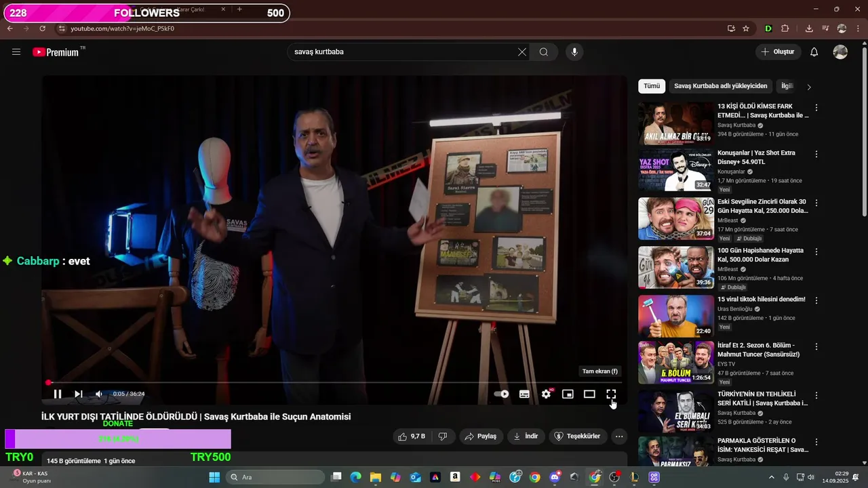Open the green D extension icon
The image size is (868, 488).
[x=768, y=28]
